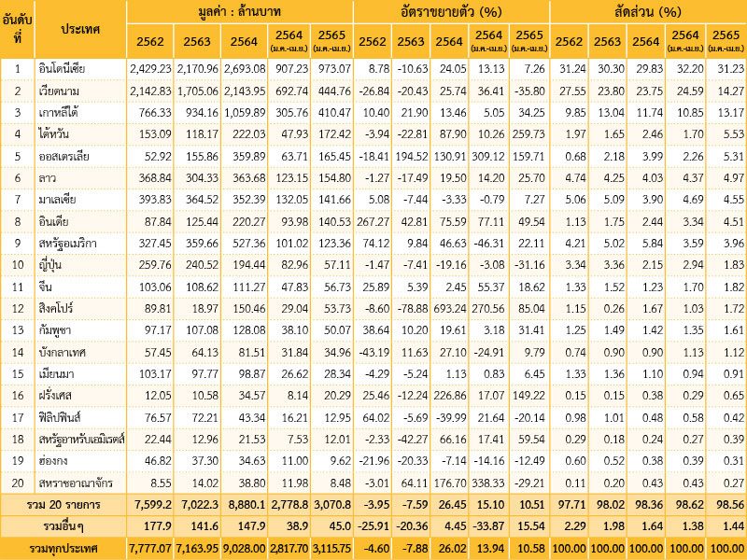Screen dimensions: 747x560
Task: Click the country name อินโดนีเซีย
Action: 62,69
